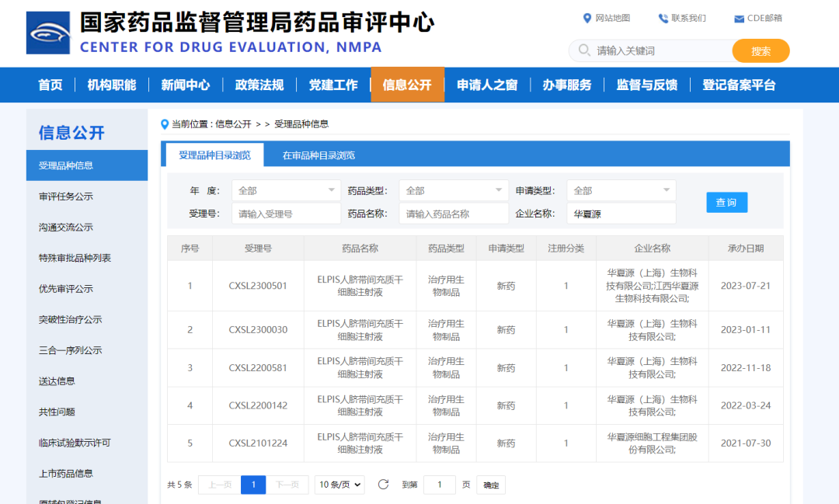The width and height of the screenshot is (839, 504).
Task: Click the envelope icon beside CDE邮箱
Action: click(x=739, y=19)
